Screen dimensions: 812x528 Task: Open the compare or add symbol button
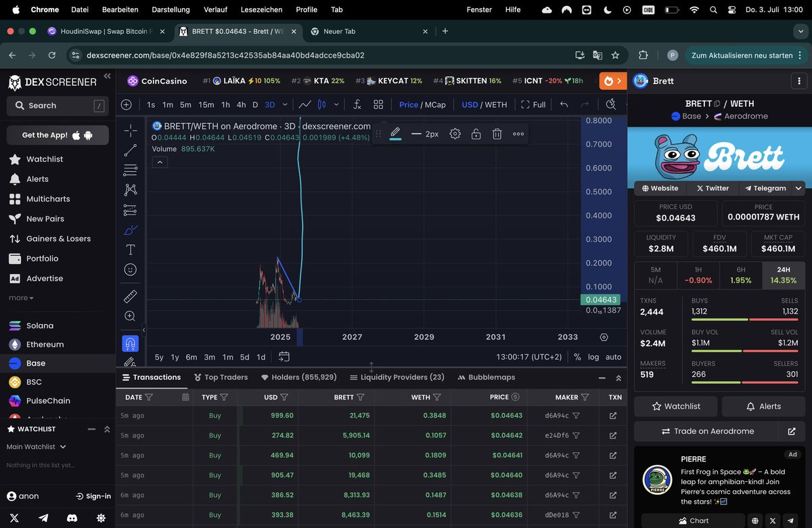[x=127, y=104]
